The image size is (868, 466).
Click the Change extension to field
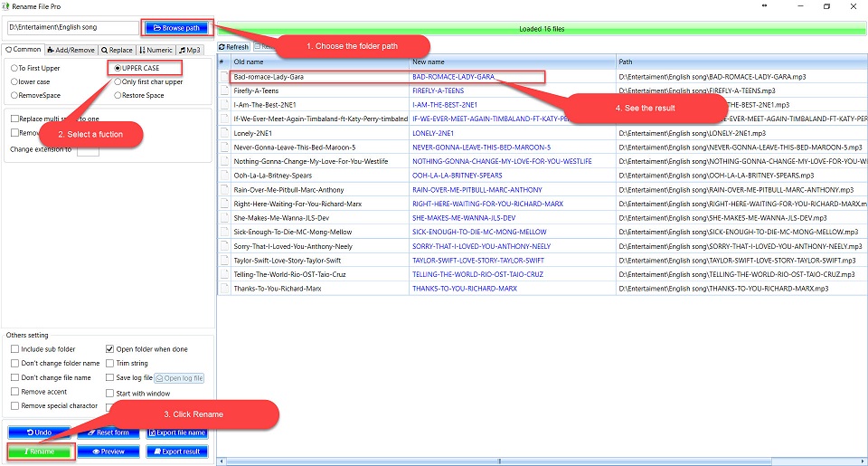click(x=88, y=149)
